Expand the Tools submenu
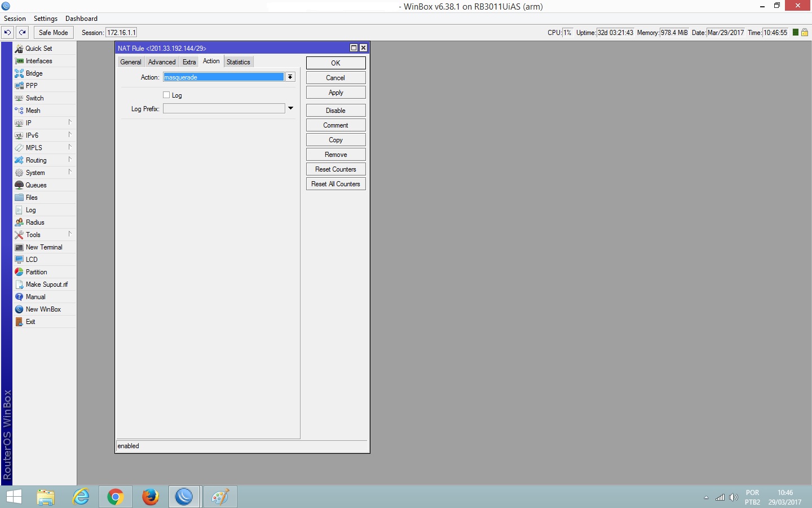 coord(70,234)
